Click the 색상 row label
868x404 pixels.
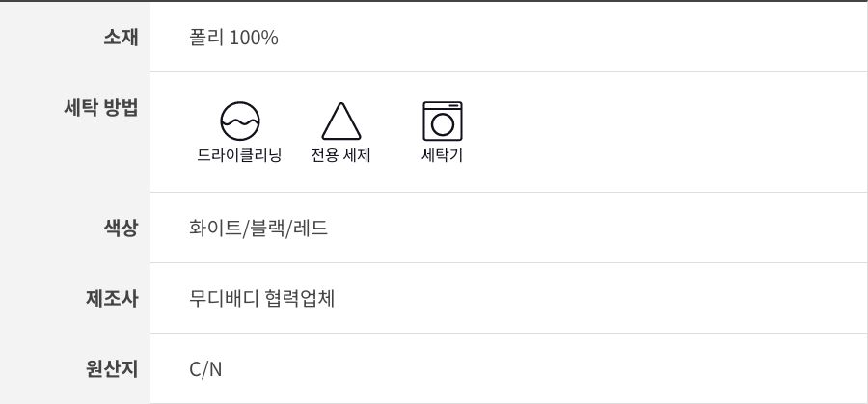121,229
